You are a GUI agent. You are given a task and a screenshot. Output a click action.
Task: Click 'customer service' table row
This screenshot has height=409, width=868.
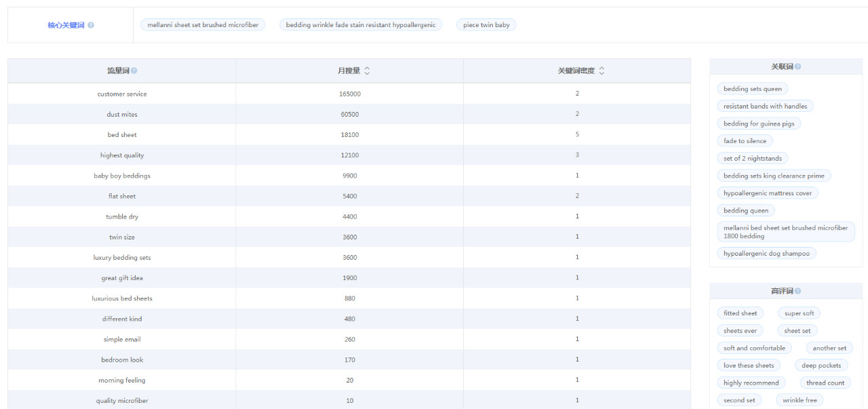point(122,94)
